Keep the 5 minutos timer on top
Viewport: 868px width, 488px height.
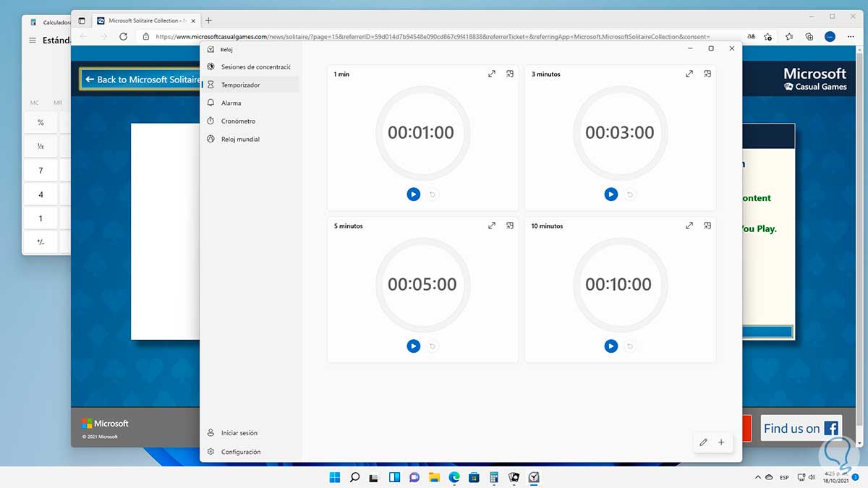click(510, 226)
